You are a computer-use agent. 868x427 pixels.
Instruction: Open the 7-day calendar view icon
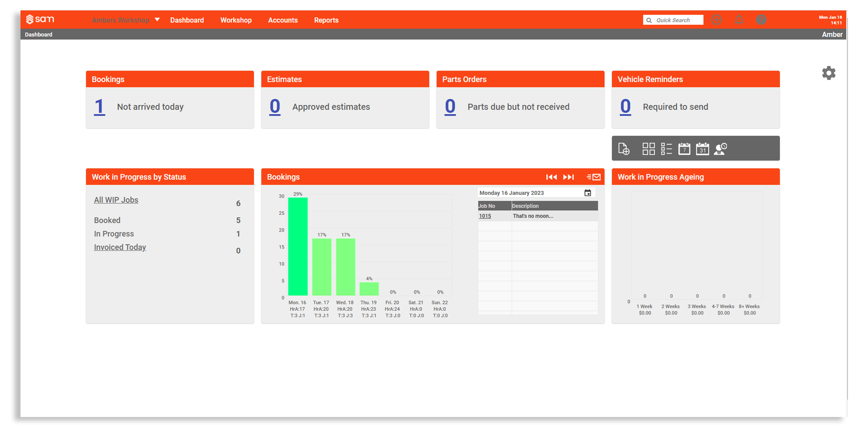(684, 148)
